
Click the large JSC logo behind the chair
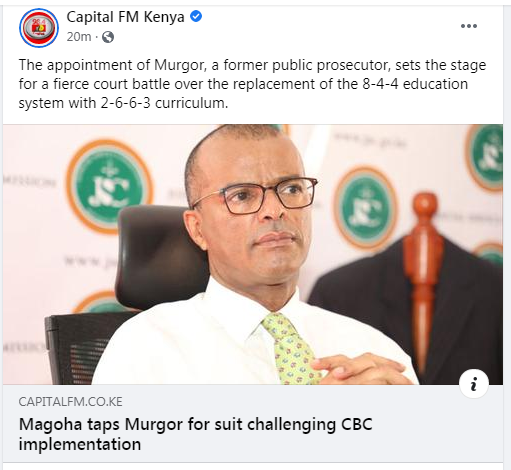coord(109,186)
